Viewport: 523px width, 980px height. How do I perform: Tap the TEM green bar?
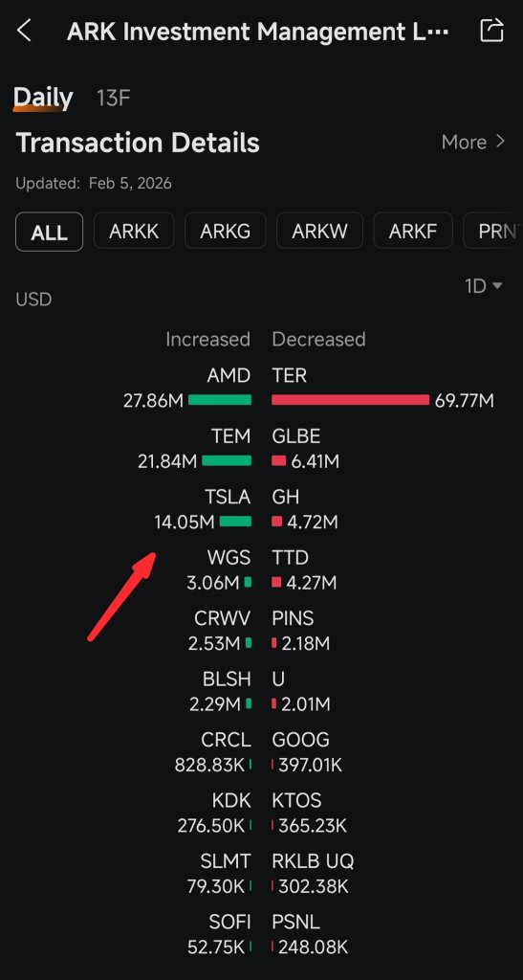227,460
